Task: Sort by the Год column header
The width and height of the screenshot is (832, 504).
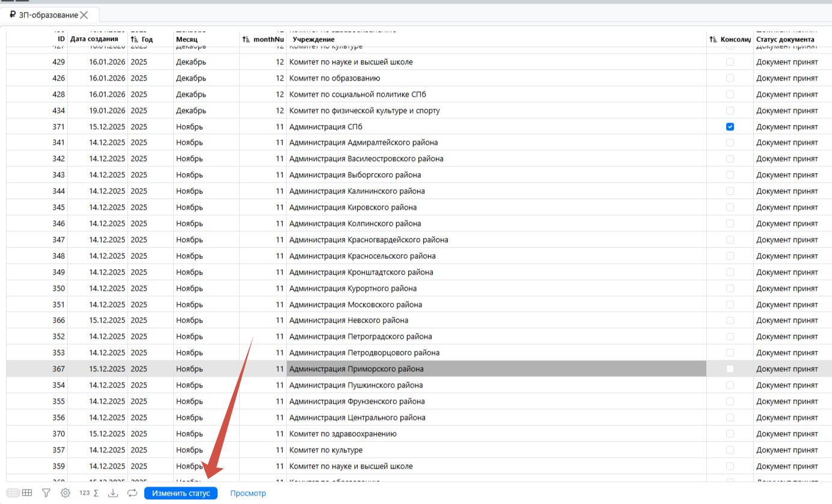Action: [x=147, y=40]
